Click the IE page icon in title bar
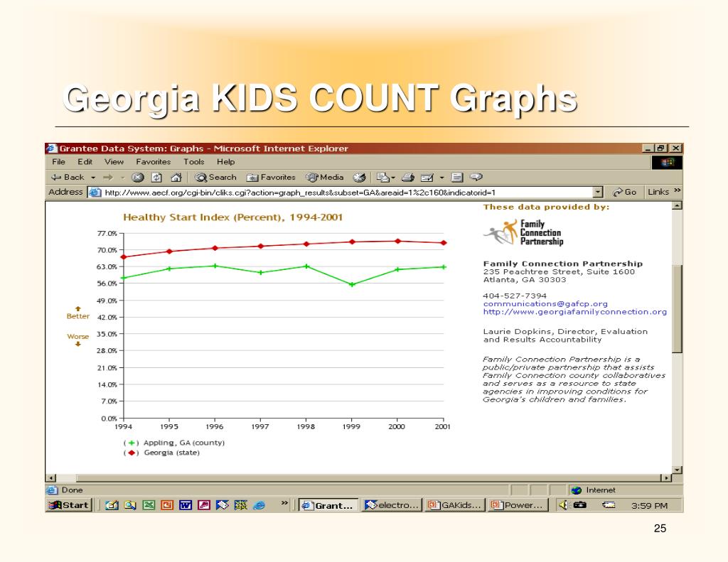728x562 pixels. pyautogui.click(x=52, y=148)
